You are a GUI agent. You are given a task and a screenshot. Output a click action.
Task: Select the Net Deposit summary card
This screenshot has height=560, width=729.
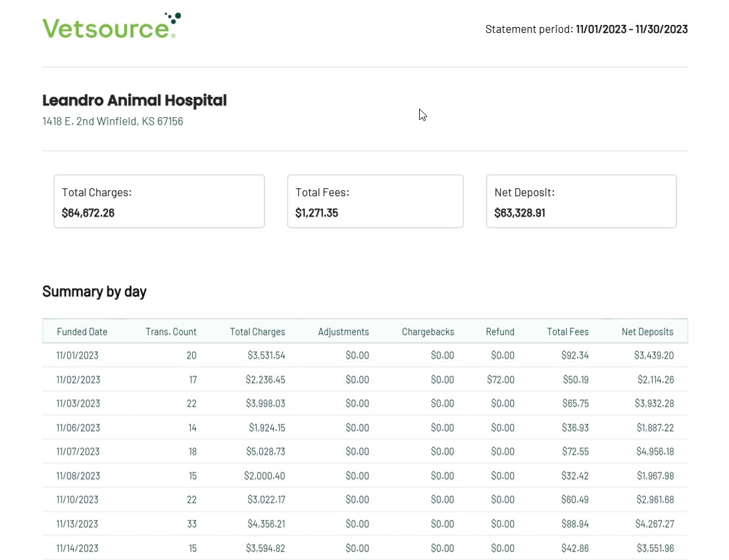click(x=581, y=201)
